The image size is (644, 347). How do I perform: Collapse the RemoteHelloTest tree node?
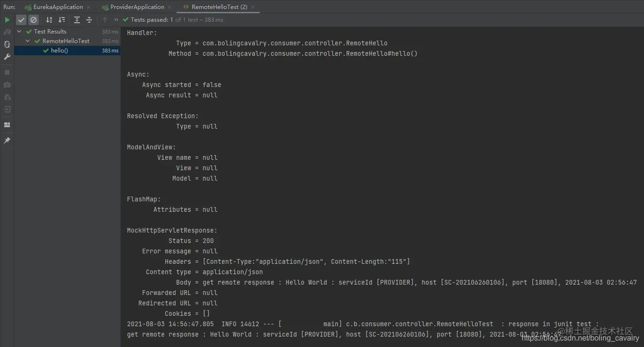tap(28, 41)
